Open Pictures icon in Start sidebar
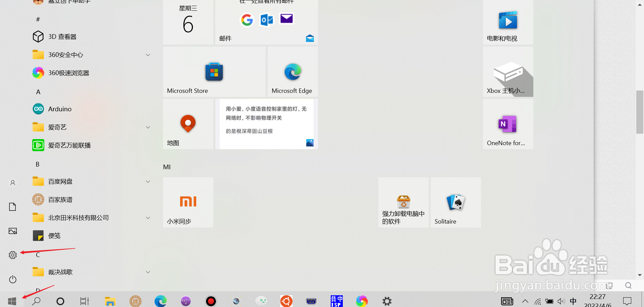 tap(13, 231)
